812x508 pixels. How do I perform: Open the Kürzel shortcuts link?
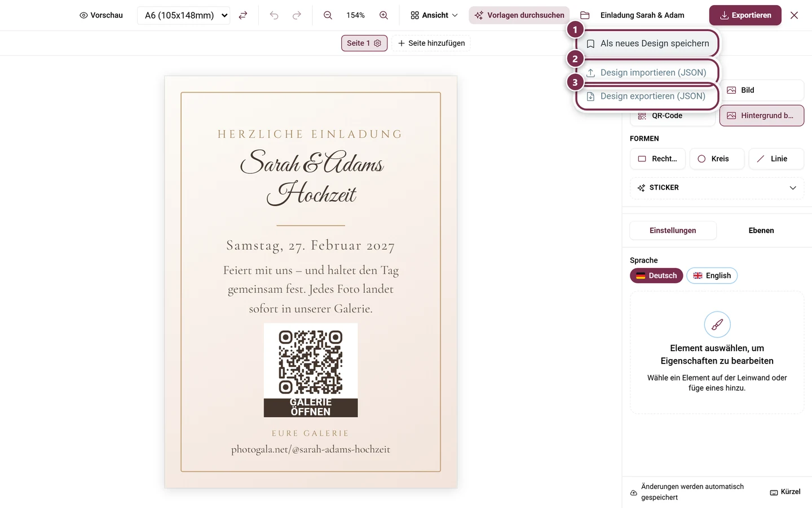tap(785, 492)
